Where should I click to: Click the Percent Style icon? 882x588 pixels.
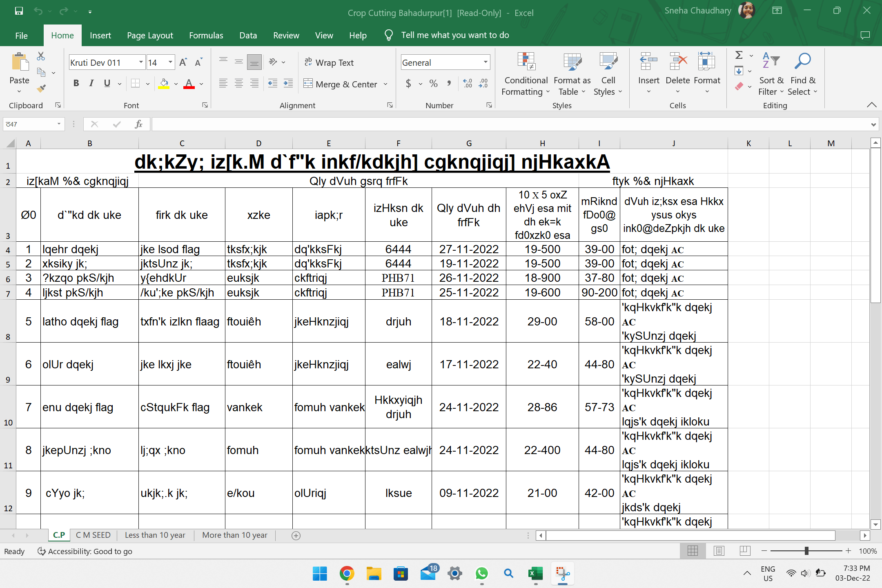click(x=434, y=84)
